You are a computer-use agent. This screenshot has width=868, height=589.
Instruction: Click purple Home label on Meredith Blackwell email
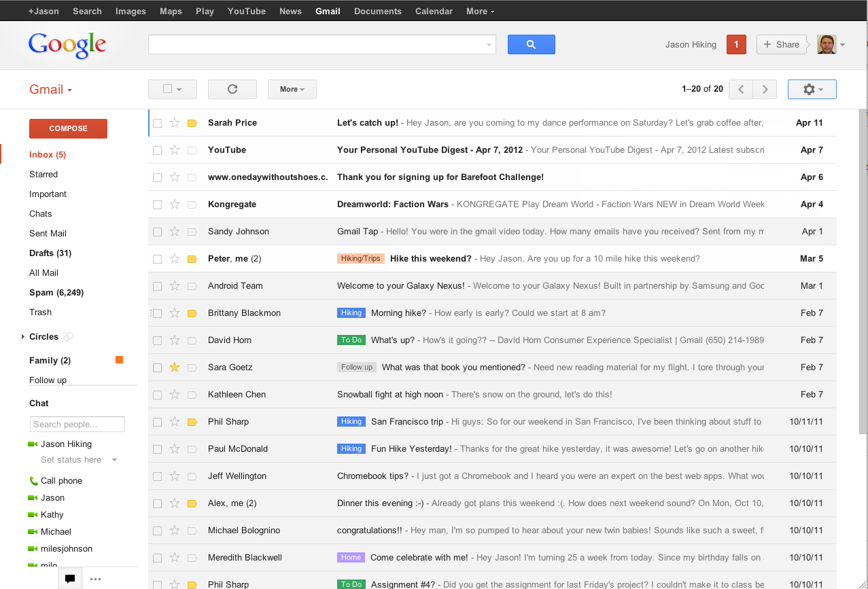pos(351,558)
